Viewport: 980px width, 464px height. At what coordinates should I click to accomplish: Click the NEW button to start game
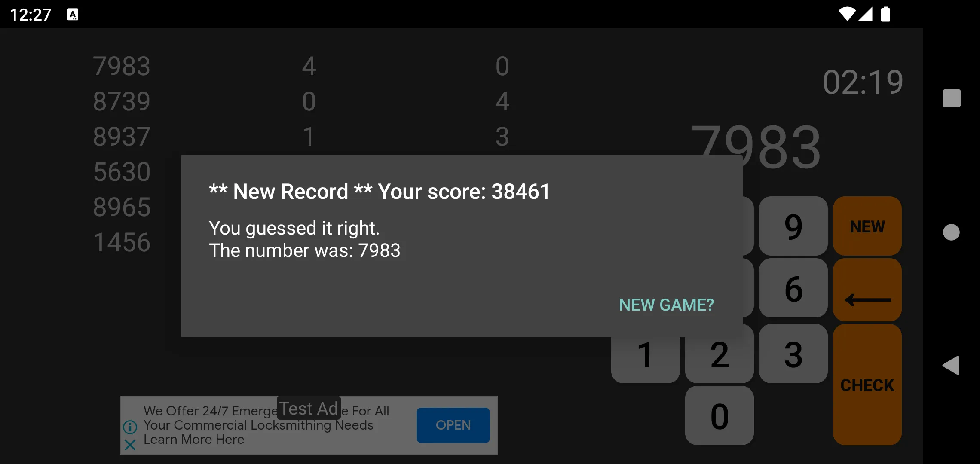[869, 226]
